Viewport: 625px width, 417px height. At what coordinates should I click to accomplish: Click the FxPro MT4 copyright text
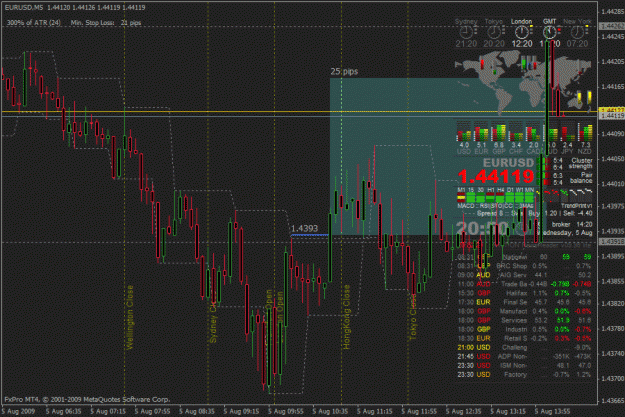click(x=87, y=399)
